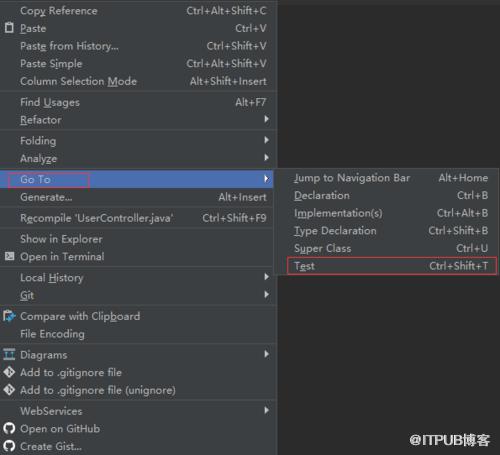Image resolution: width=500 pixels, height=455 pixels.
Task: Expand the Go To submenu arrow
Action: click(x=266, y=179)
